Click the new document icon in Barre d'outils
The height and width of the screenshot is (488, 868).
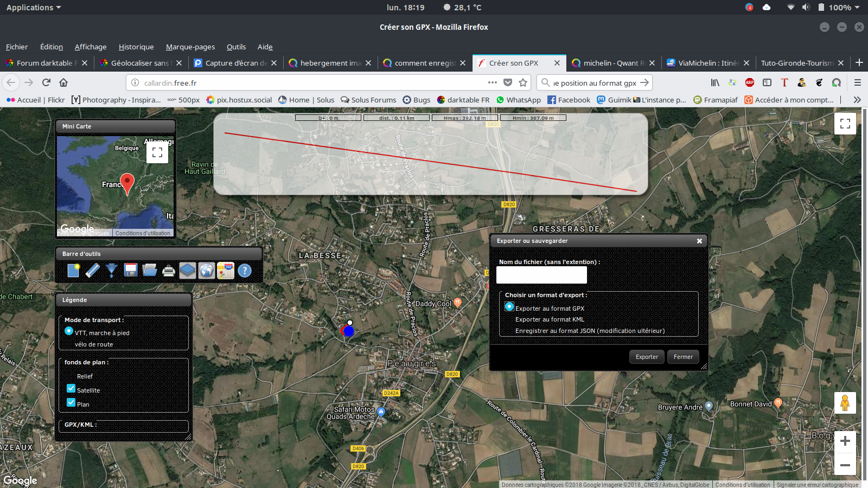(74, 270)
